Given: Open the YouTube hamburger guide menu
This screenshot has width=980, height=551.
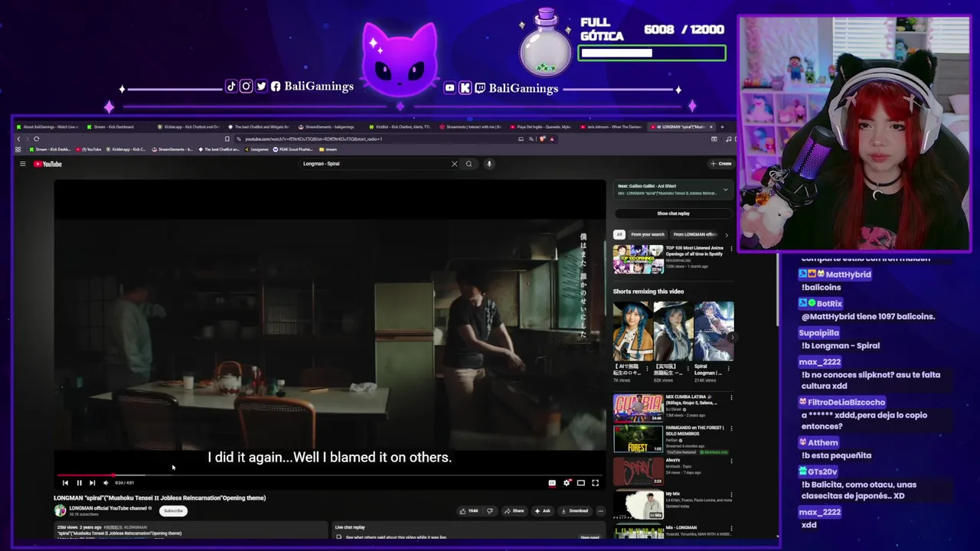Looking at the screenshot, I should 22,164.
